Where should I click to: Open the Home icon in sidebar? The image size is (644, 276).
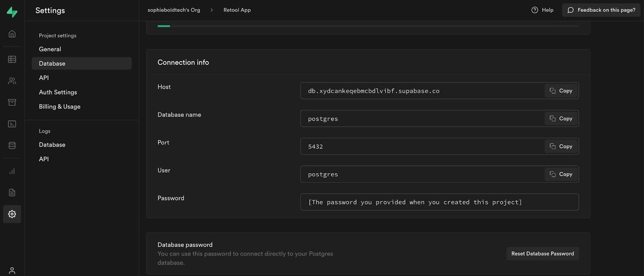pos(12,34)
